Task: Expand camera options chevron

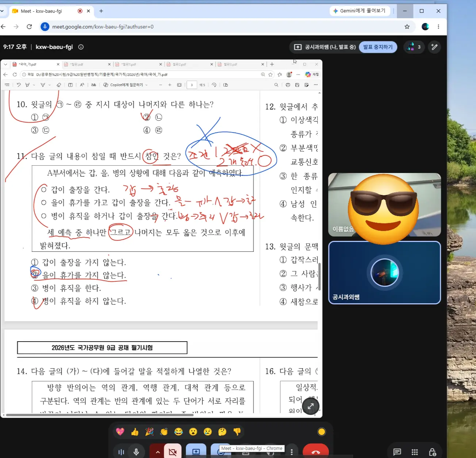Action: (158, 452)
